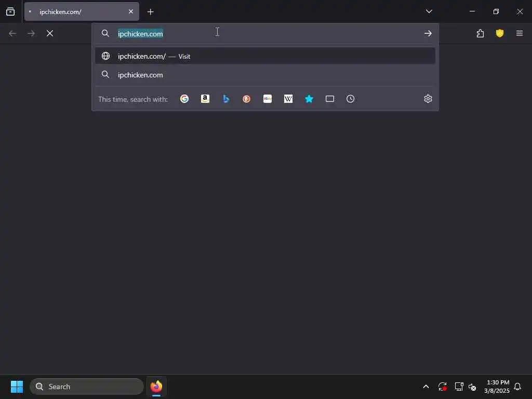Click the Firefox taskbar icon

point(156,387)
